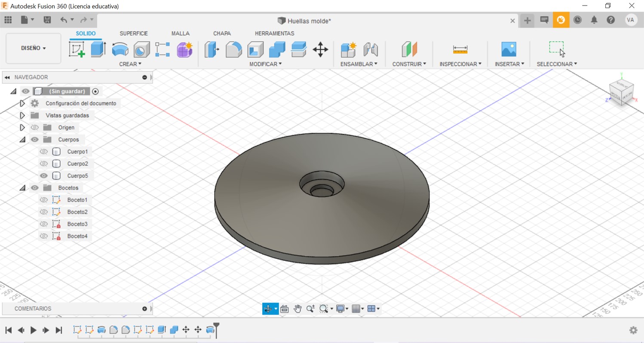Expand Configuración del documento
Image resolution: width=644 pixels, height=343 pixels.
coord(22,103)
